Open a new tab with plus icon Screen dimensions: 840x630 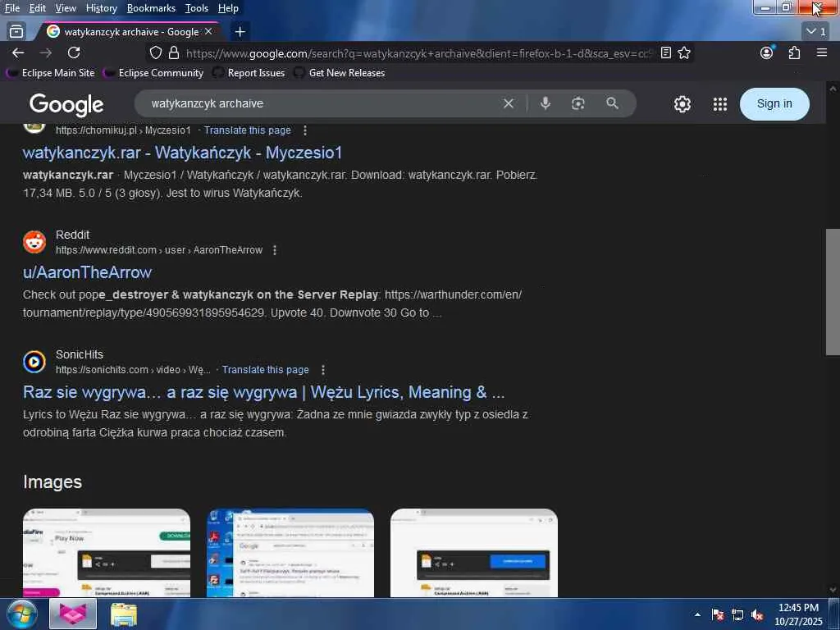(x=240, y=32)
